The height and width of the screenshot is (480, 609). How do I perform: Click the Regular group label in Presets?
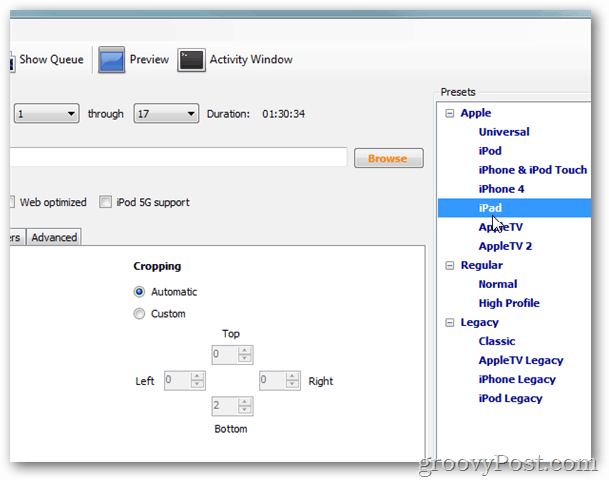[482, 265]
